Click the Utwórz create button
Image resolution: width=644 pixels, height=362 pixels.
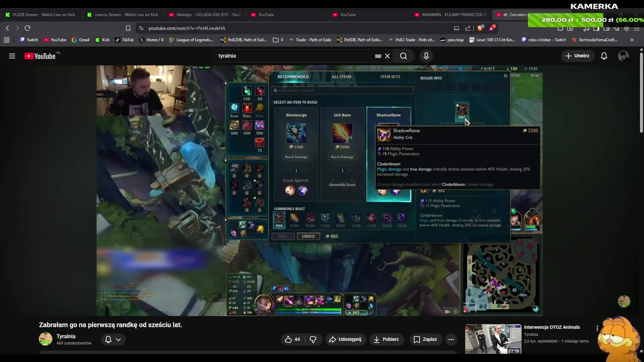pyautogui.click(x=577, y=56)
